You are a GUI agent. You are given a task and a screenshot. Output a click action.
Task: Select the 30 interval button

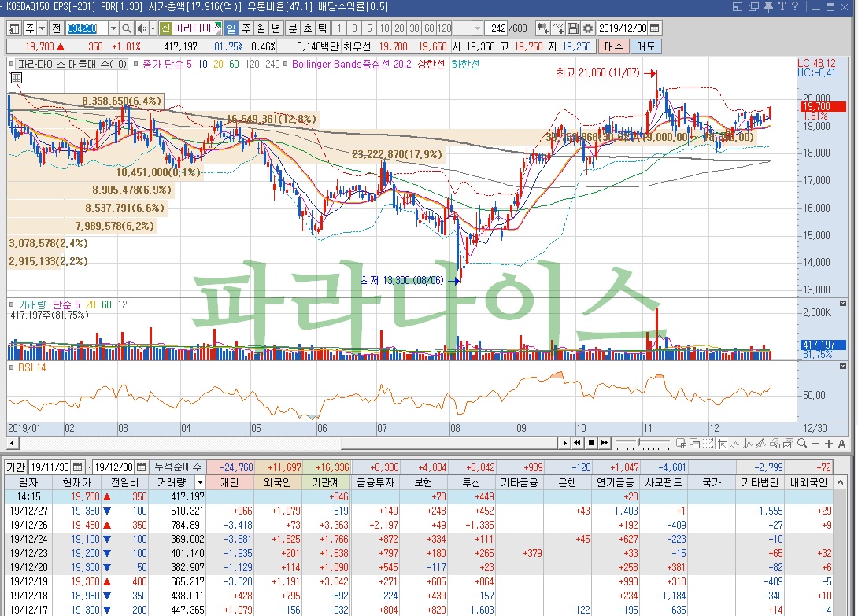click(414, 28)
